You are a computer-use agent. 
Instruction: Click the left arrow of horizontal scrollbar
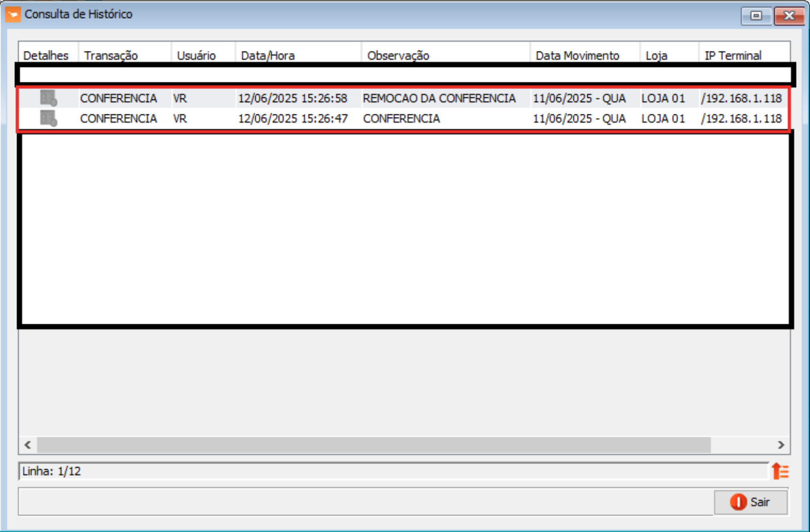click(28, 445)
